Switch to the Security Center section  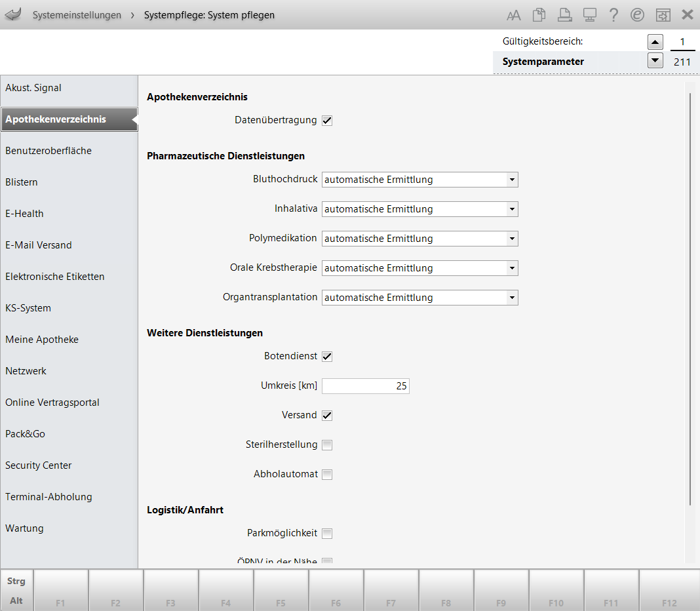click(x=39, y=465)
